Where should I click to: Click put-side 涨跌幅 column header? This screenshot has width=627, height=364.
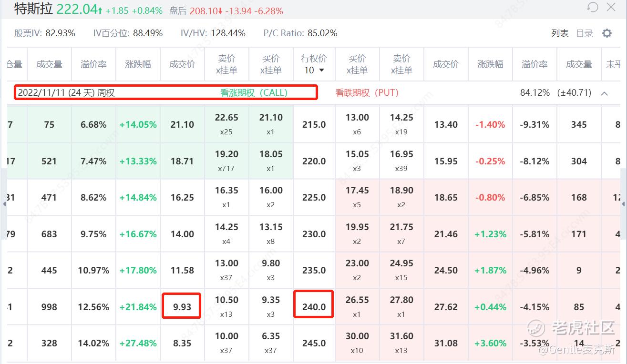(x=490, y=64)
